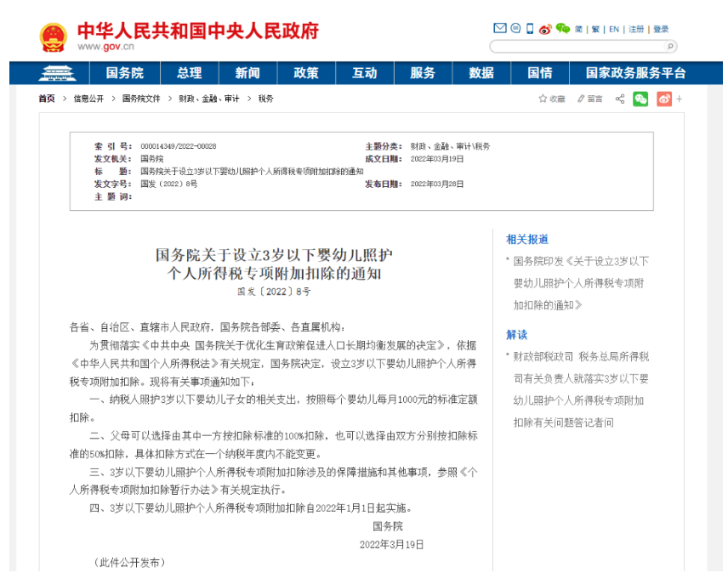Viewport: 728px width, 584px height.
Task: Go to 首页 breadcrumb
Action: click(47, 99)
